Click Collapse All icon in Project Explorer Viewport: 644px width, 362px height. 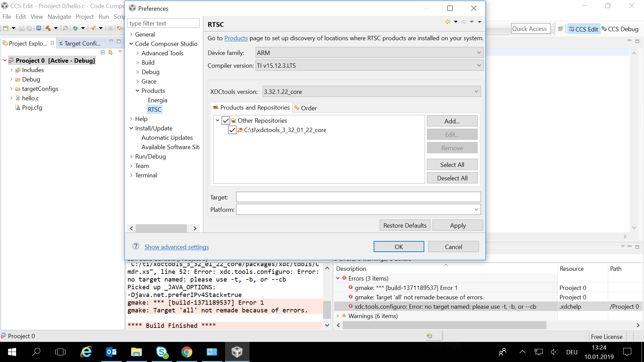103,53
